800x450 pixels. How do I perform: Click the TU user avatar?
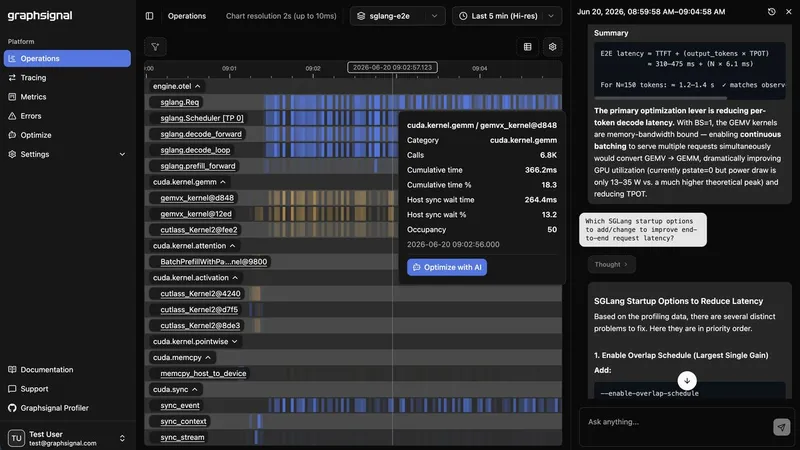(16, 438)
